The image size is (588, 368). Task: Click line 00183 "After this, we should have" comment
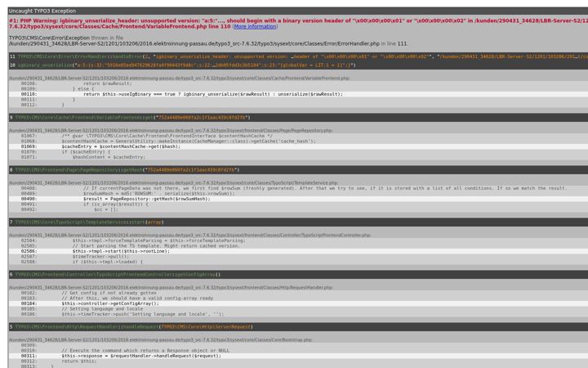pyautogui.click(x=298, y=298)
